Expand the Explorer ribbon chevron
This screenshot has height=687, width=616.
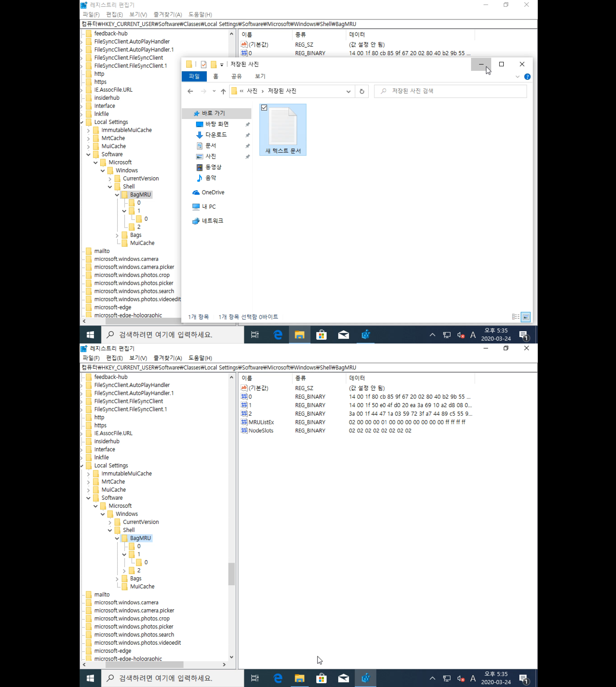click(x=517, y=76)
